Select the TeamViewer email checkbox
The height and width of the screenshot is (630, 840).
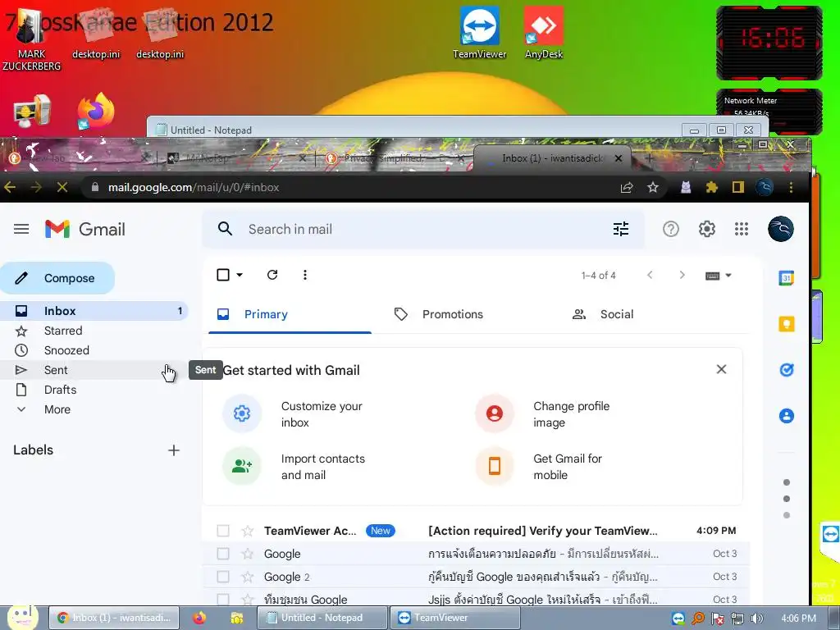[x=223, y=531]
